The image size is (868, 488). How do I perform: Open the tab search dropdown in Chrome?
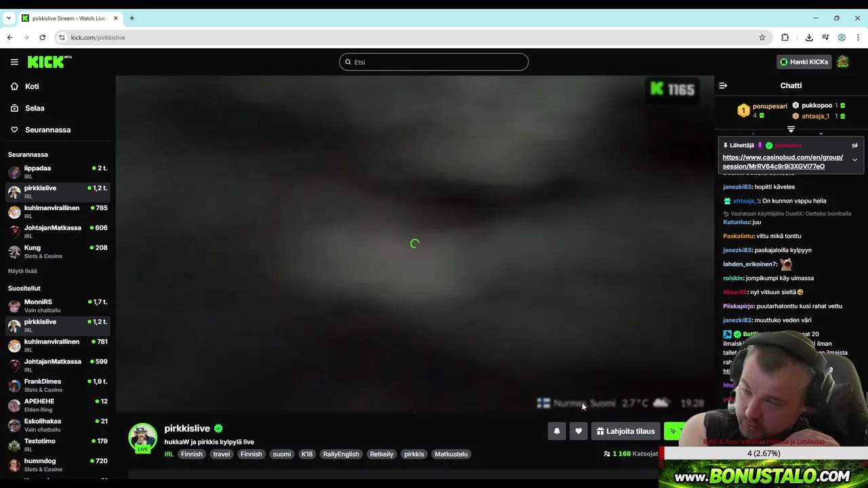tap(9, 18)
